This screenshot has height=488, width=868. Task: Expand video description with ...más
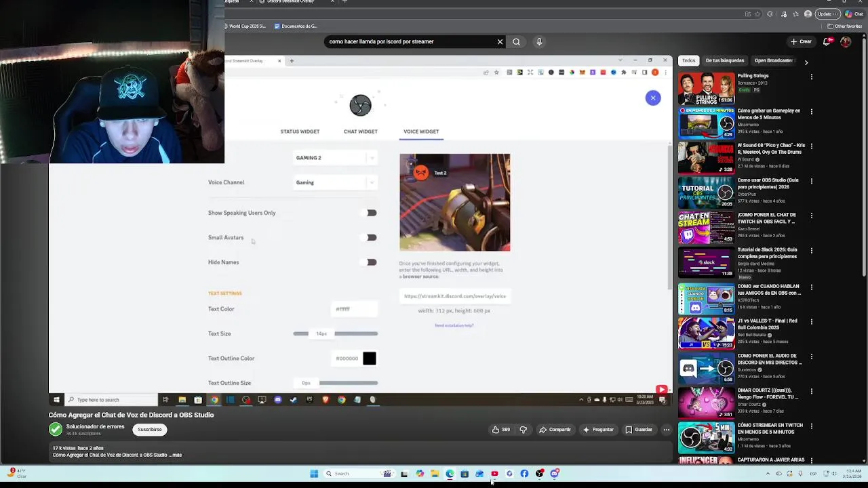(176, 455)
